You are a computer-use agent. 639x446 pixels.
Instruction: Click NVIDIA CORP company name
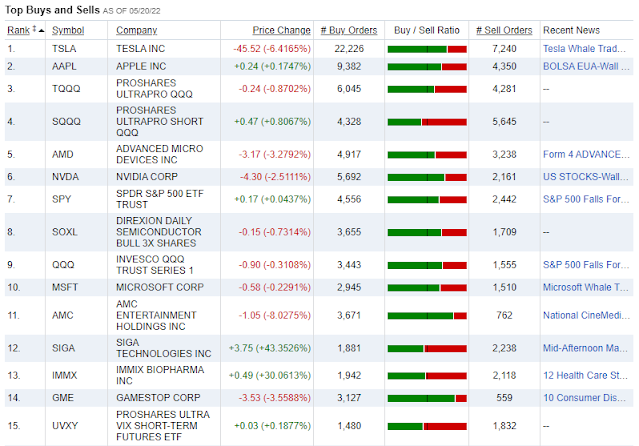pyautogui.click(x=147, y=177)
